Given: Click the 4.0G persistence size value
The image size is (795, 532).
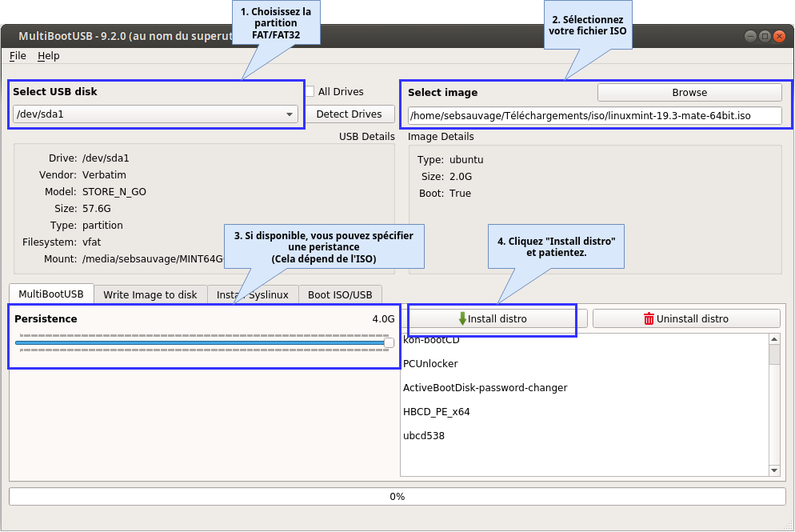Looking at the screenshot, I should 383,318.
